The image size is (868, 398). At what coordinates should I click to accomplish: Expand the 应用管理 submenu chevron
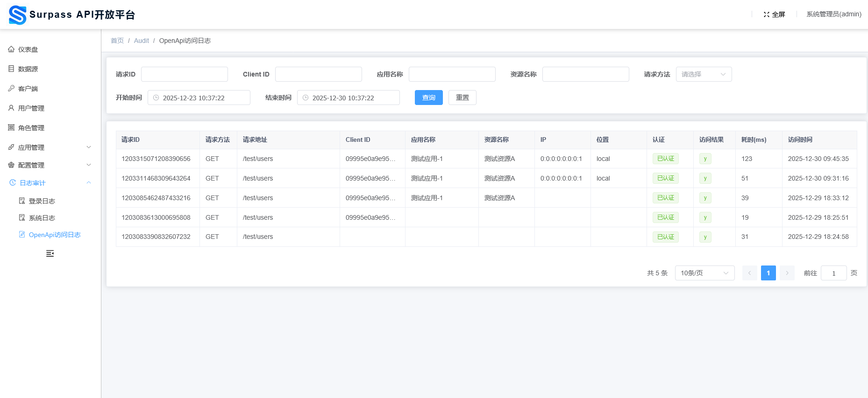coord(89,147)
